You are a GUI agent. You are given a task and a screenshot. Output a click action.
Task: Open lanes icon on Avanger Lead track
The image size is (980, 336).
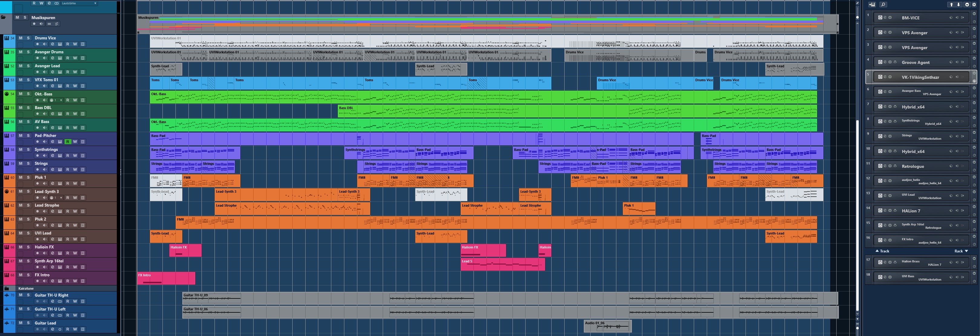coord(83,72)
